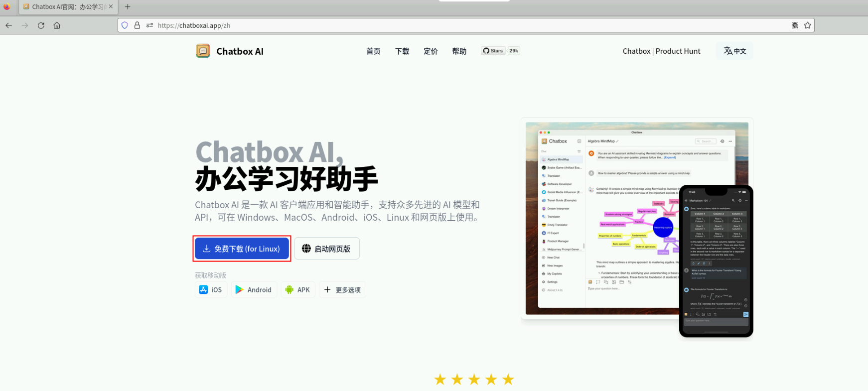Open the 帮助 navigation item
The height and width of the screenshot is (391, 868).
459,51
